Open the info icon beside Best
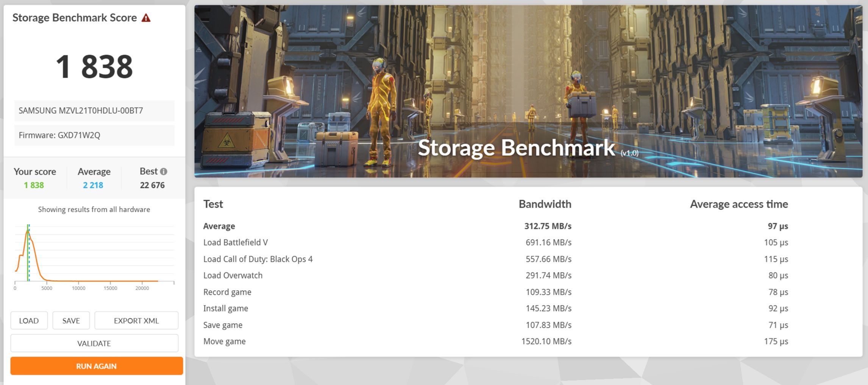This screenshot has width=868, height=385. click(164, 171)
